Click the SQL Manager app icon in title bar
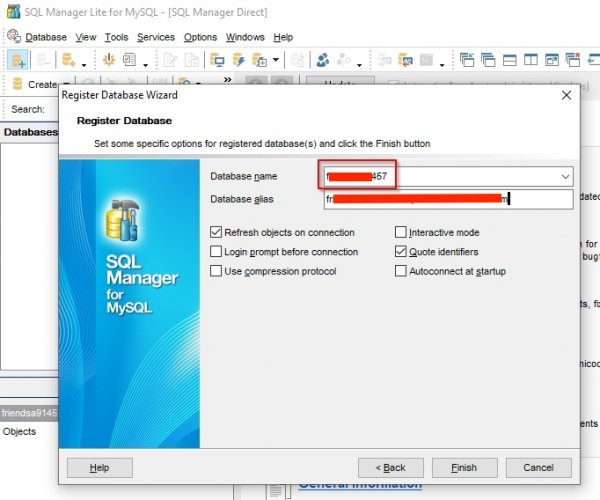600x500 pixels. point(9,12)
